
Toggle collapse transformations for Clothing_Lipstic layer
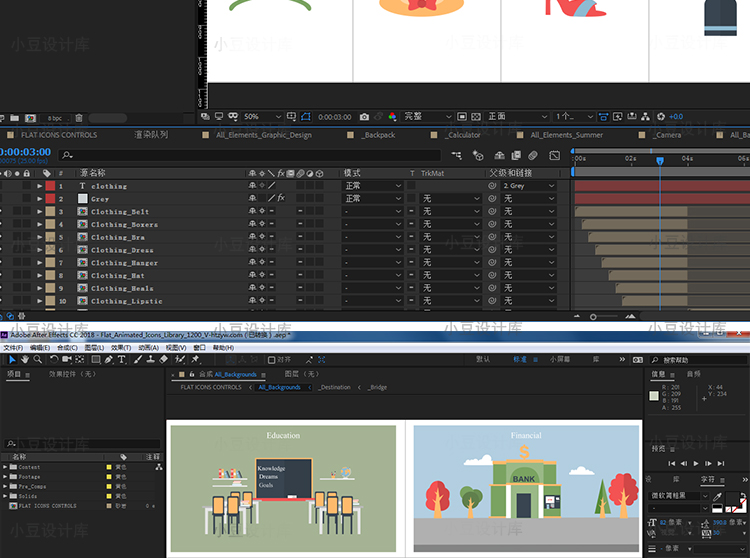262,301
